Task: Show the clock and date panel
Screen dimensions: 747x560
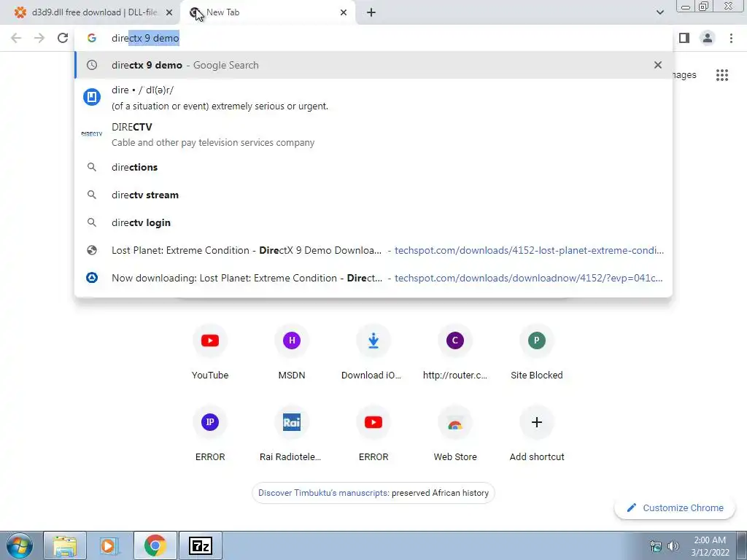Action: (710, 546)
